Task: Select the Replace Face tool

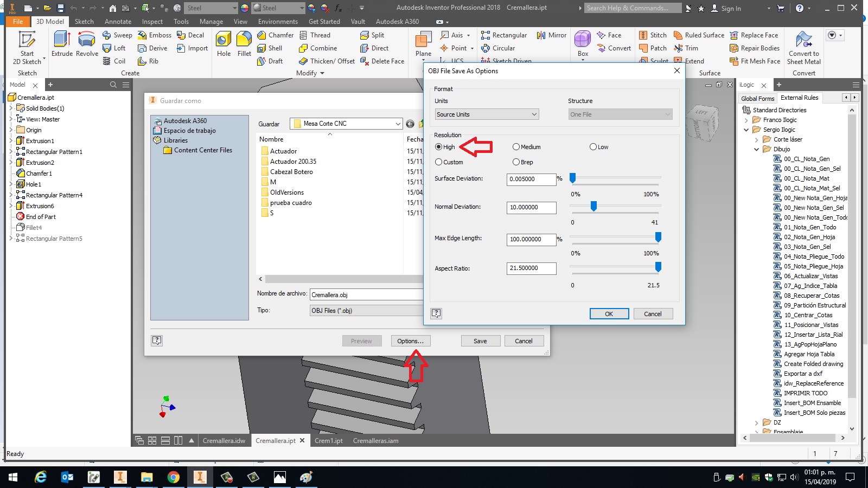Action: click(x=754, y=35)
